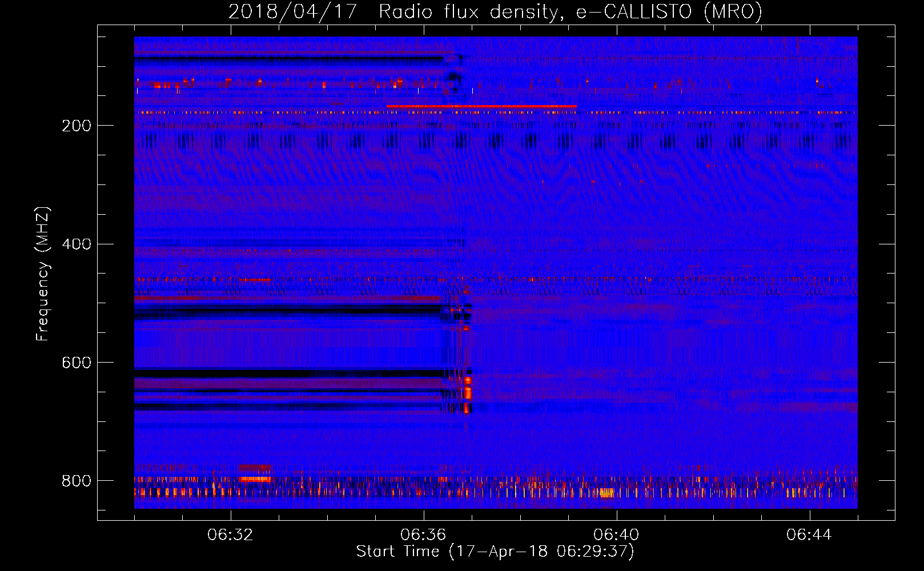Click the 06:40 time tick label
The image size is (924, 571).
(616, 535)
